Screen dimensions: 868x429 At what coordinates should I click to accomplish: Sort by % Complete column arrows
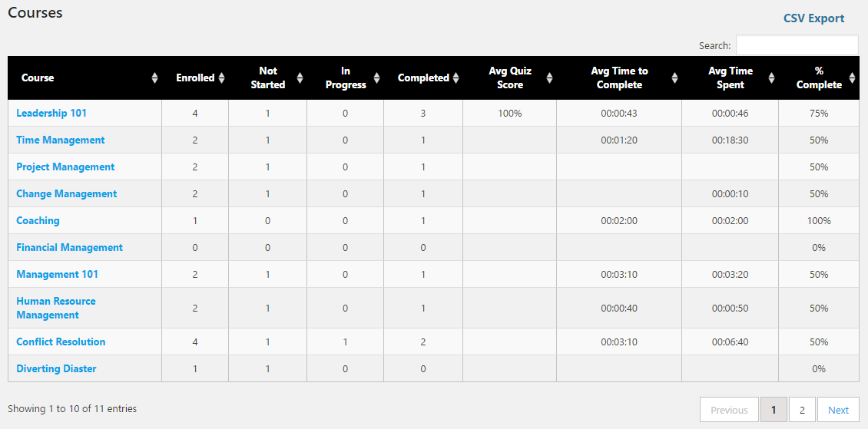point(852,78)
